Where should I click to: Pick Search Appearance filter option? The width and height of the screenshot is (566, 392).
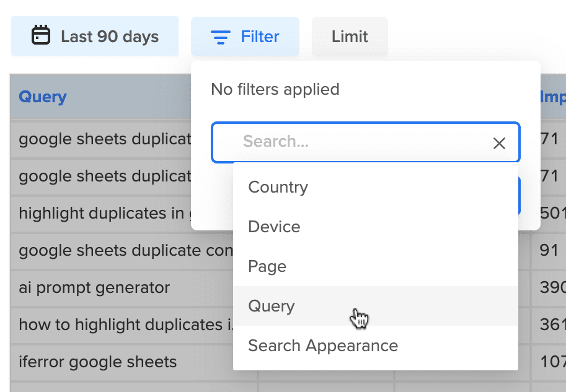(x=376, y=346)
